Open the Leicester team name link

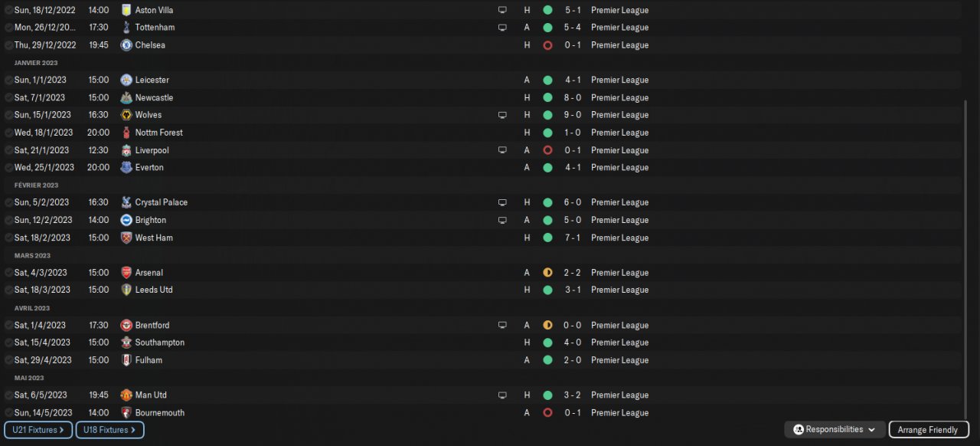coord(152,80)
